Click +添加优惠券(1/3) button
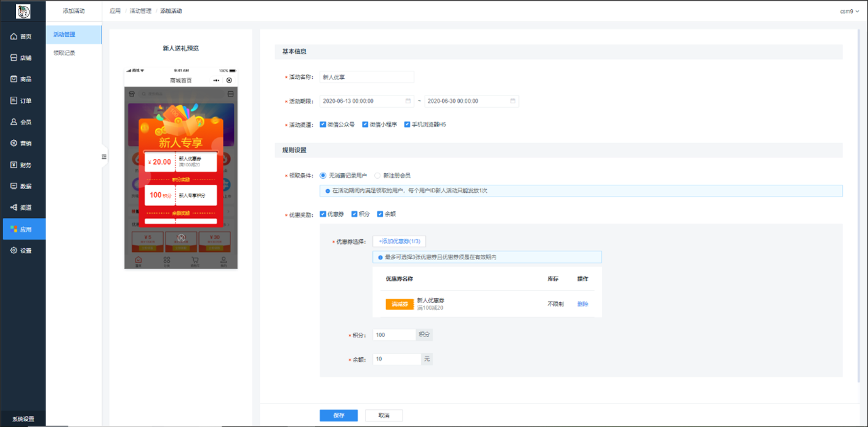 coord(400,242)
